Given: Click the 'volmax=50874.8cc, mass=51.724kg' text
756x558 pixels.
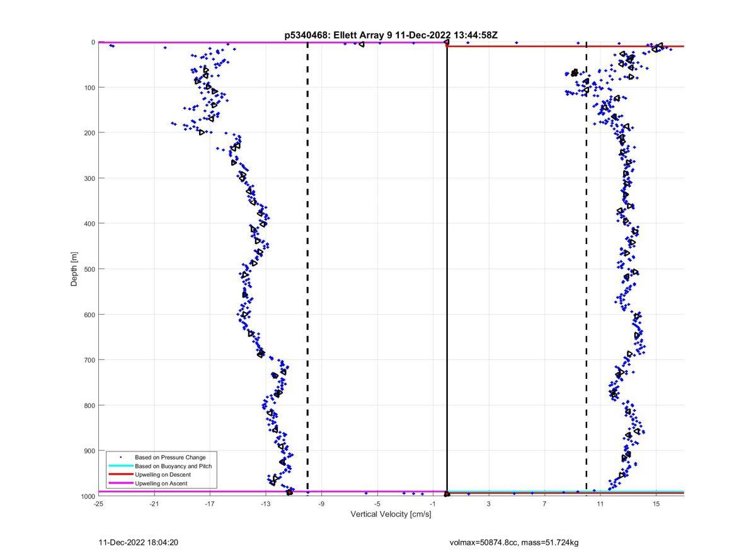Looking at the screenshot, I should [x=514, y=542].
